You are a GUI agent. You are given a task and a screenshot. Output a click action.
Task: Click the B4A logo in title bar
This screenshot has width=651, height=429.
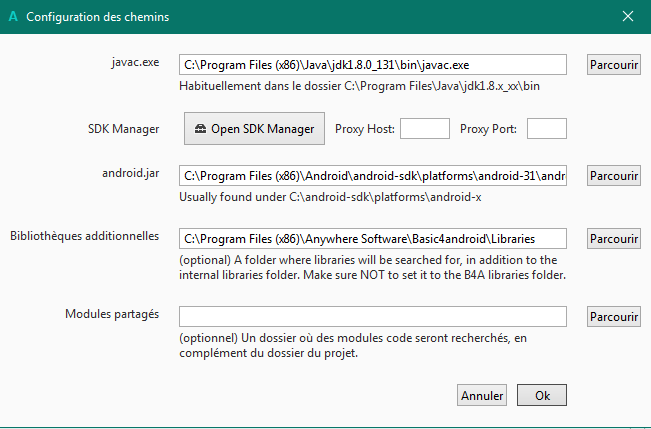tap(12, 16)
